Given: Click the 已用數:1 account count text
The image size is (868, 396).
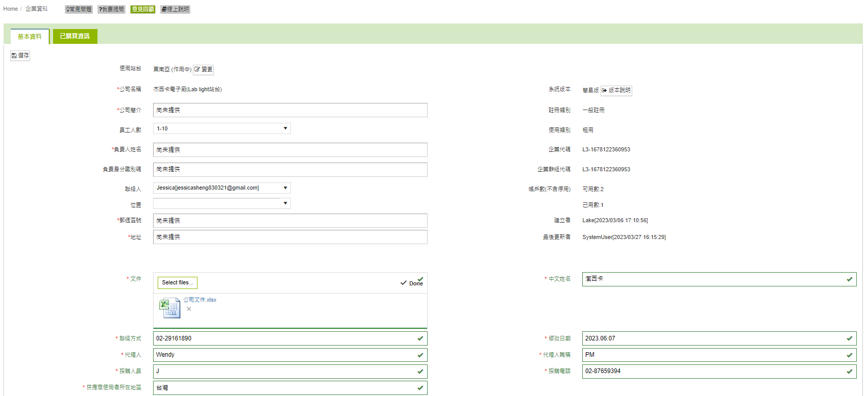Looking at the screenshot, I should (593, 205).
